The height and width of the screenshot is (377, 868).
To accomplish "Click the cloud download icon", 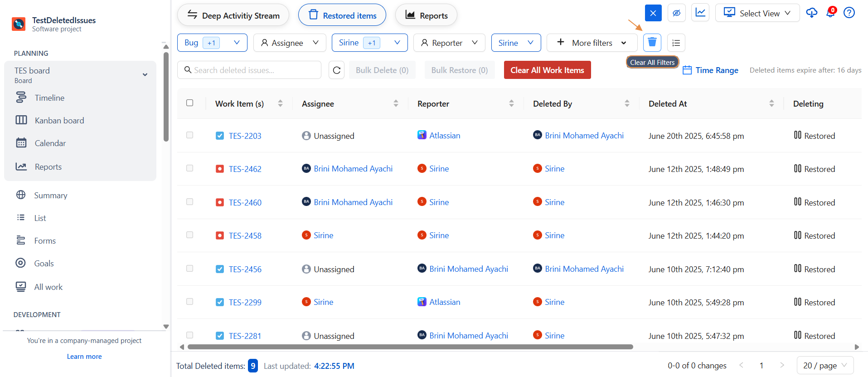I will tap(811, 13).
